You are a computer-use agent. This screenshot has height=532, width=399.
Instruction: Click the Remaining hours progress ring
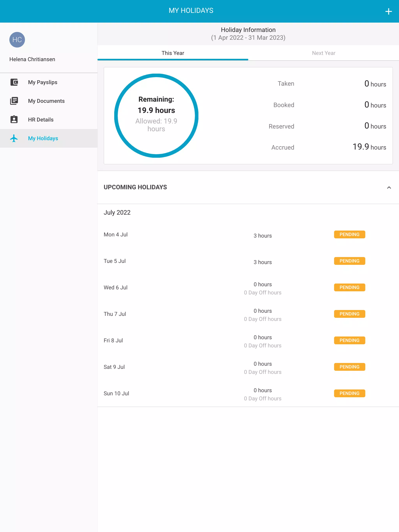pyautogui.click(x=156, y=116)
